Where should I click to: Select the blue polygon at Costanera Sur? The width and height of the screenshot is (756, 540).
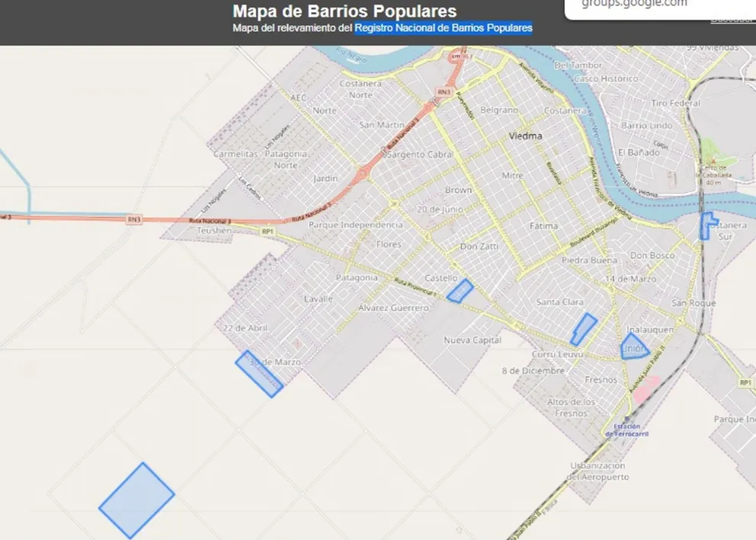[x=707, y=226]
